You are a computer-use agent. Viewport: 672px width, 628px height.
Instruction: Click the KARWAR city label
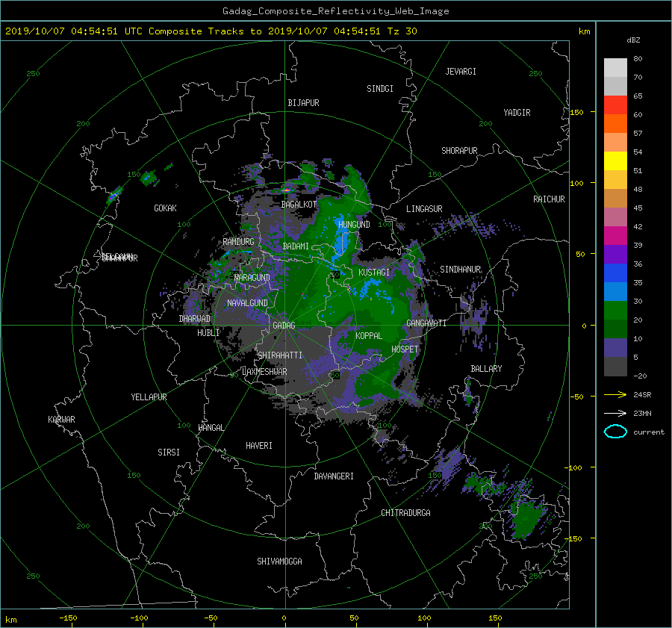[x=61, y=419]
